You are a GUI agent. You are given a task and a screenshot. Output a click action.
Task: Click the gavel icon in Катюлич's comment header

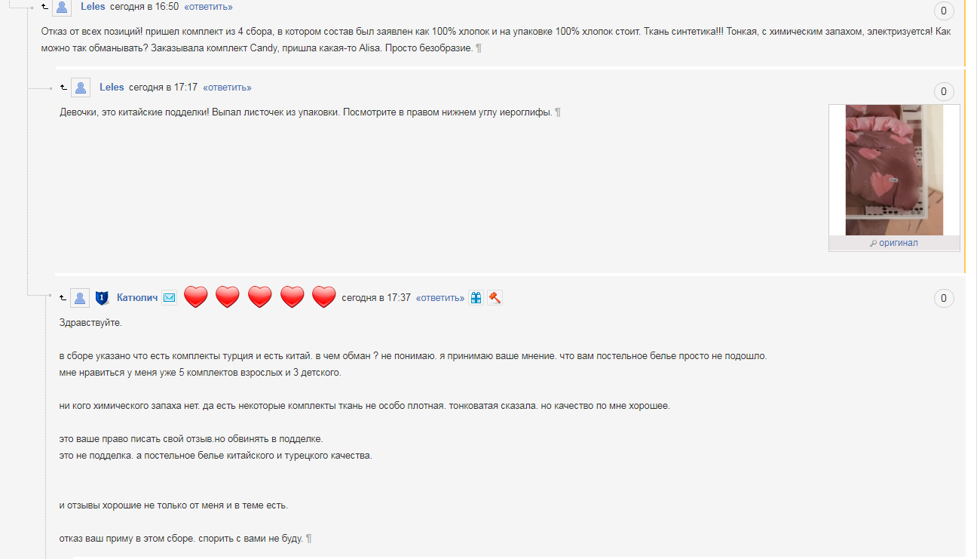(x=495, y=298)
